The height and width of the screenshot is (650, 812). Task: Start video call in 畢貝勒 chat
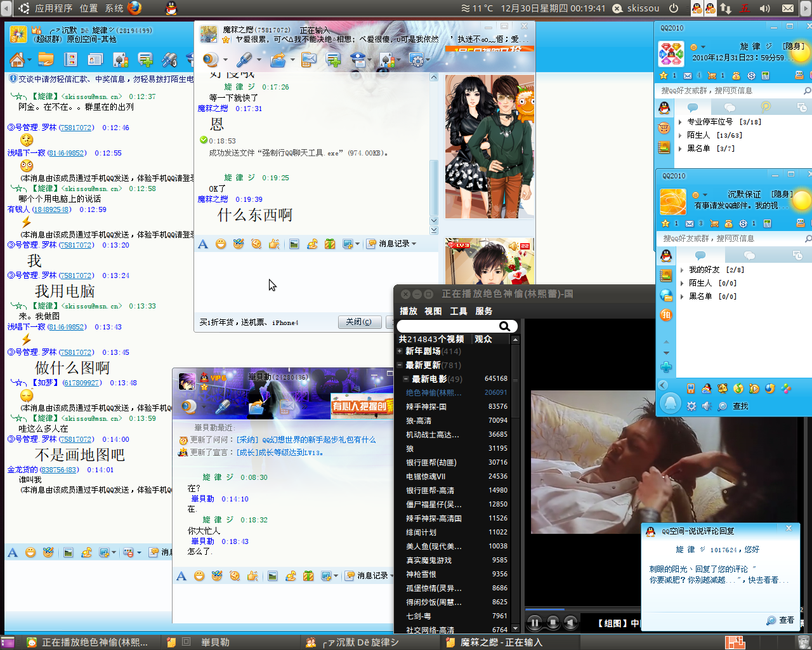tap(188, 406)
